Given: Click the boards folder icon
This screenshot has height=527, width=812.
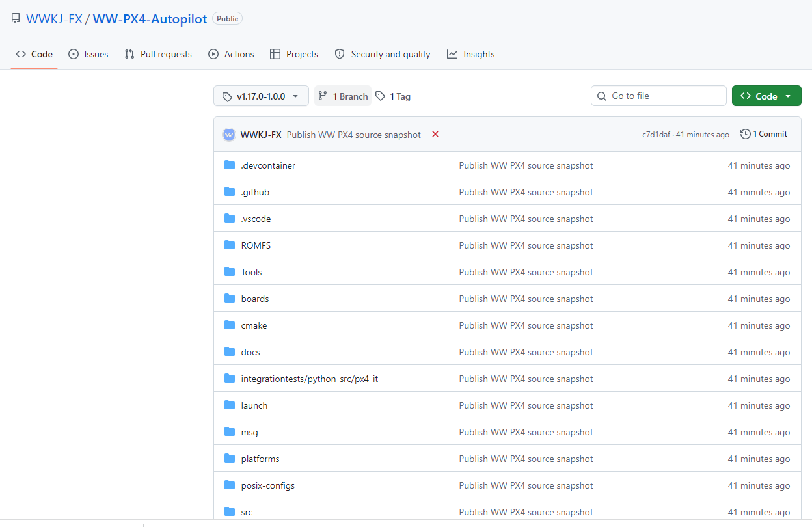Looking at the screenshot, I should [x=230, y=299].
